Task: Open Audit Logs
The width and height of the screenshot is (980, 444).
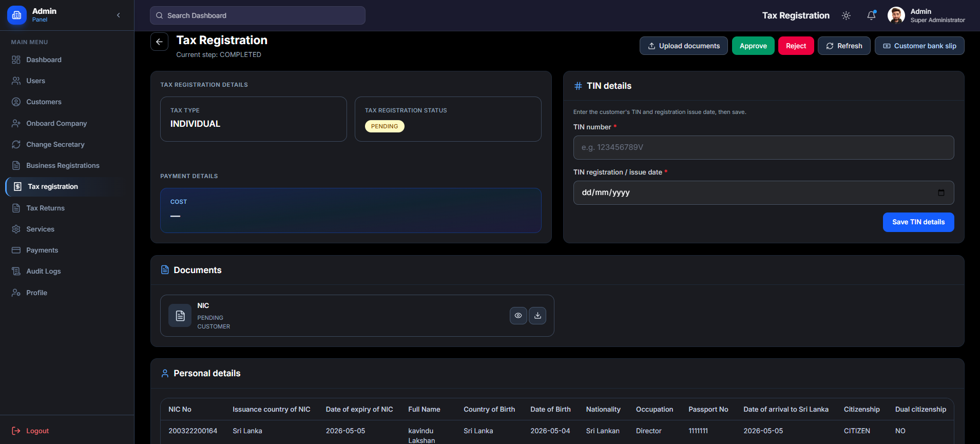Action: point(67,271)
